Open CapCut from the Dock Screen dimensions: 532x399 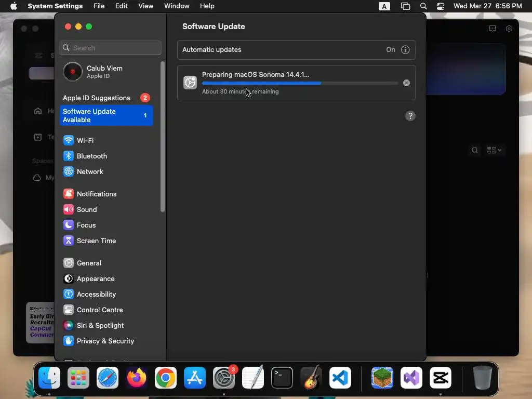pyautogui.click(x=441, y=378)
